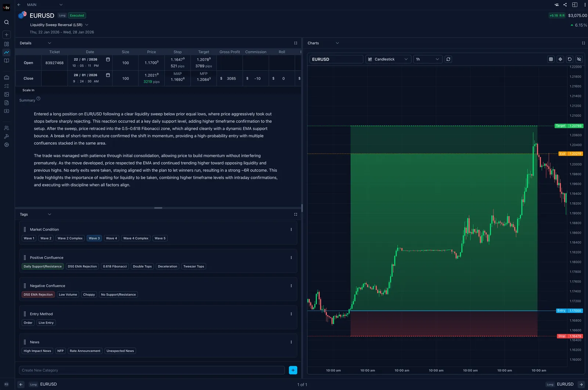Screen dimensions: 588x390
Task: Open the open-book journal icon in the sidebar
Action: tap(7, 61)
